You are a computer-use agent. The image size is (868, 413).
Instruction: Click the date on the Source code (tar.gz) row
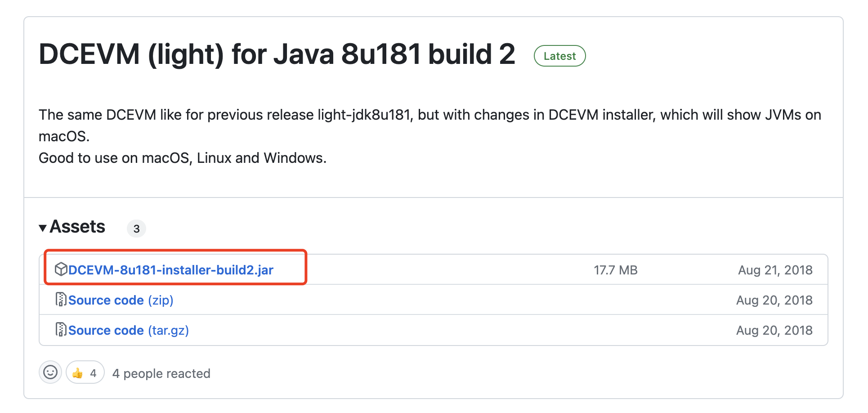tap(774, 330)
